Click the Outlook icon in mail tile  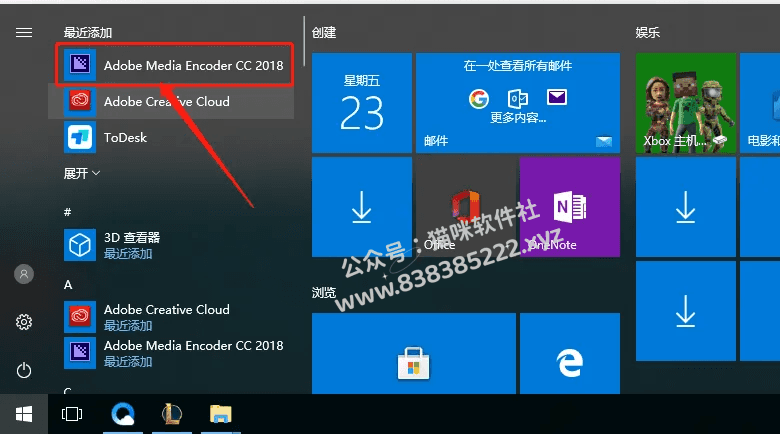(x=517, y=99)
